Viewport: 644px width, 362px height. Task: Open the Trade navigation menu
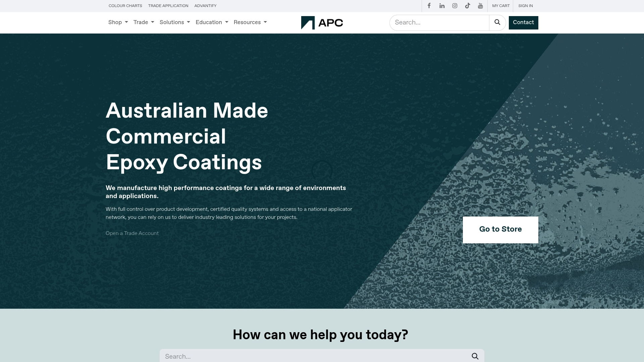pyautogui.click(x=144, y=22)
